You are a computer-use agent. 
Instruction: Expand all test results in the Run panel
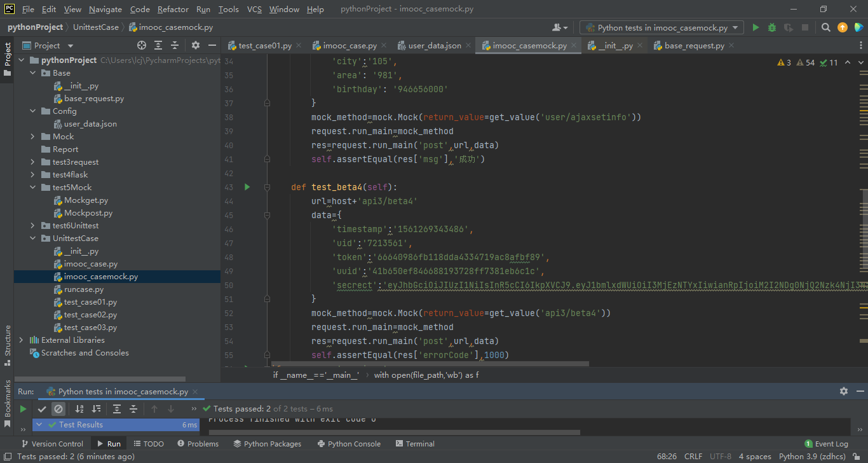pos(117,409)
